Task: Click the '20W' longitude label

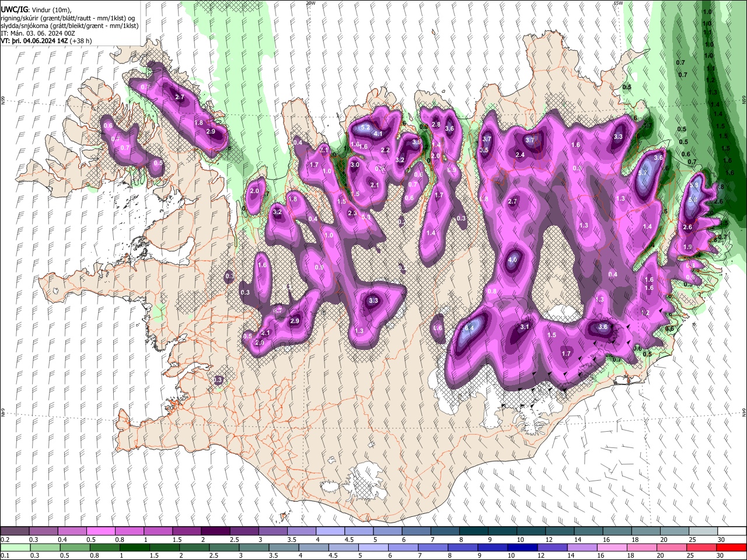Action: 310,3
